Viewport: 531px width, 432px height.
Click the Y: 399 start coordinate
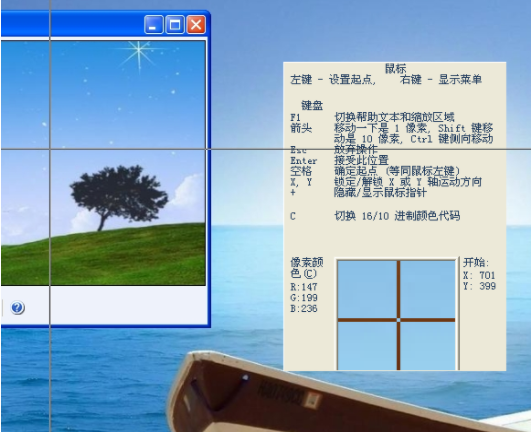pyautogui.click(x=479, y=286)
